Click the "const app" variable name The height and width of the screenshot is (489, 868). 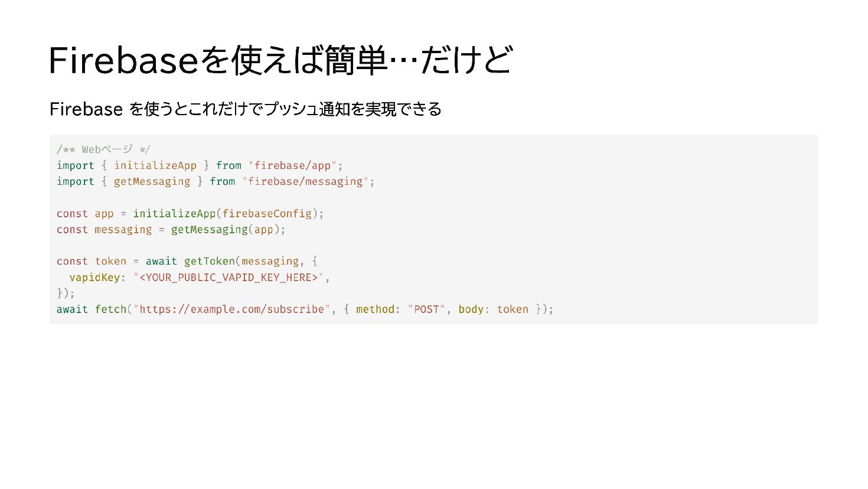(x=104, y=213)
